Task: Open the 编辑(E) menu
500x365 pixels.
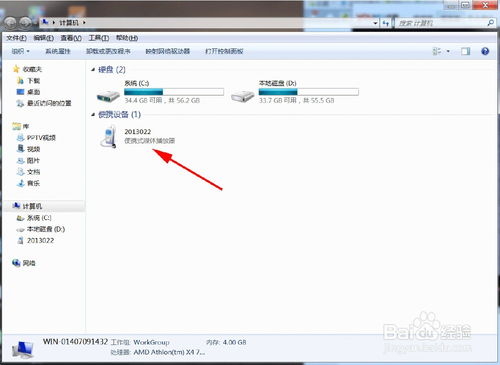Action: (44, 38)
